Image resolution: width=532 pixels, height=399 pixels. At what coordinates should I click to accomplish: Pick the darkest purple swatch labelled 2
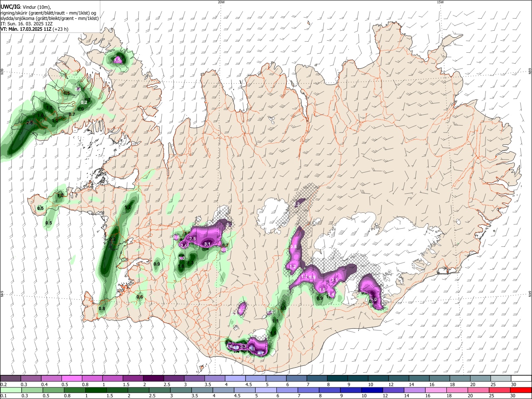pyautogui.click(x=153, y=379)
